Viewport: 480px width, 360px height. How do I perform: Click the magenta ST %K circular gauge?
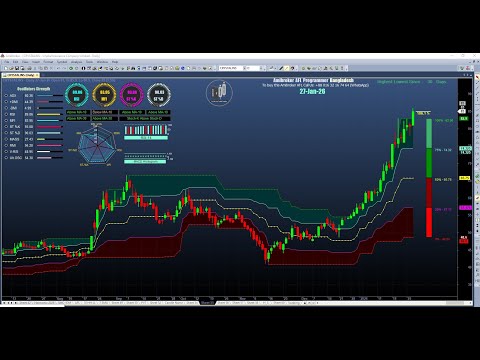[132, 95]
